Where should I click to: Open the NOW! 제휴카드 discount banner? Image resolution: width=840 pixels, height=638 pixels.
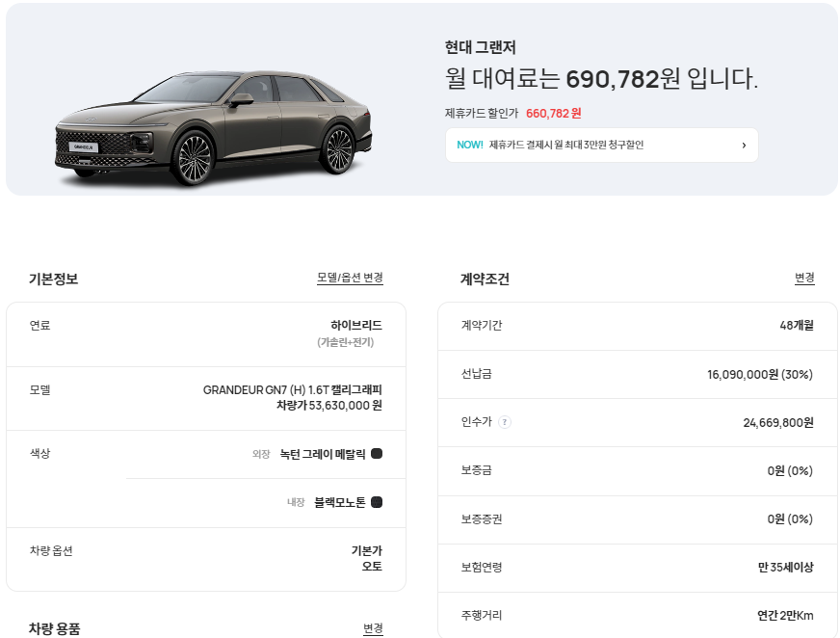[602, 145]
